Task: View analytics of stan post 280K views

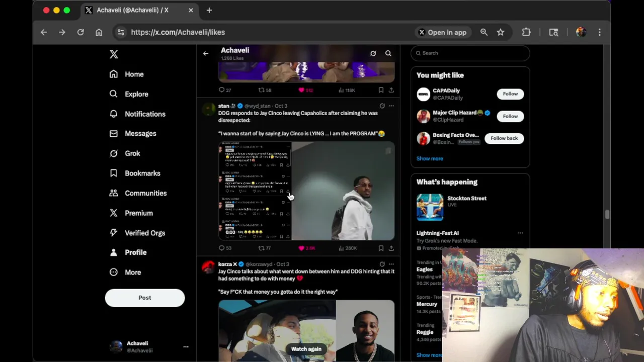Action: 347,248
